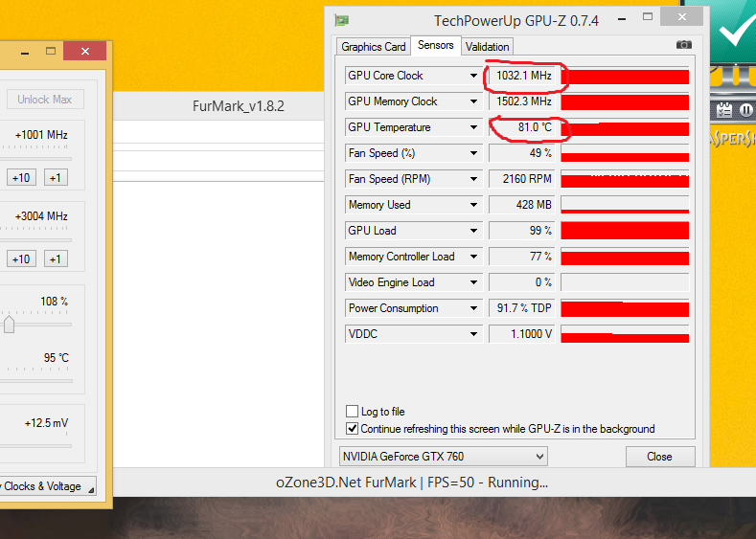Click +10 under the +3004 MHz offset
This screenshot has width=756, height=539.
[21, 259]
